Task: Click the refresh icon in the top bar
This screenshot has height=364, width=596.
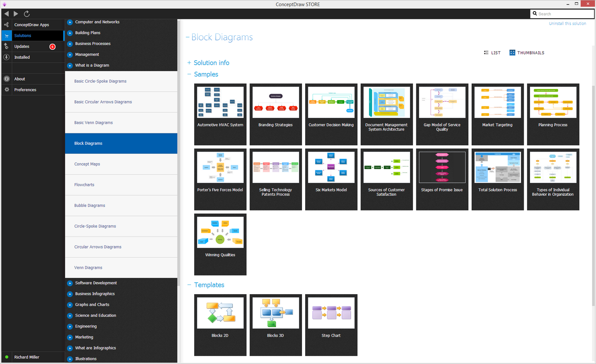Action: (x=27, y=13)
